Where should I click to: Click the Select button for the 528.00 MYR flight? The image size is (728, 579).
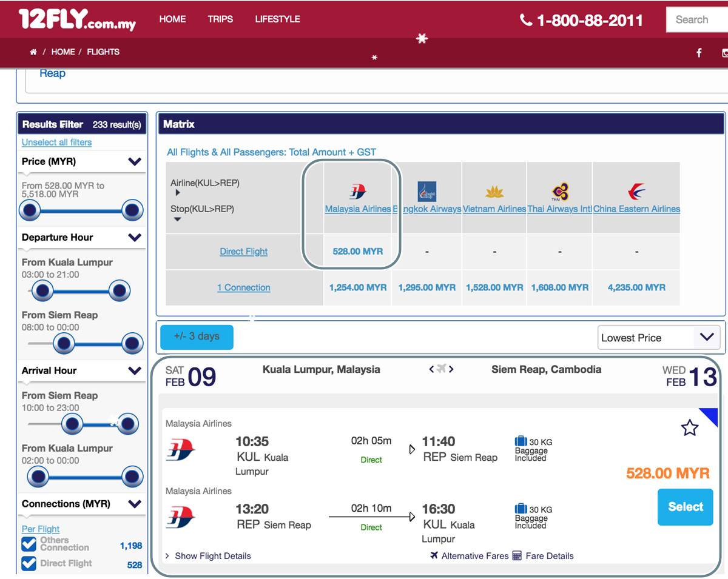686,507
